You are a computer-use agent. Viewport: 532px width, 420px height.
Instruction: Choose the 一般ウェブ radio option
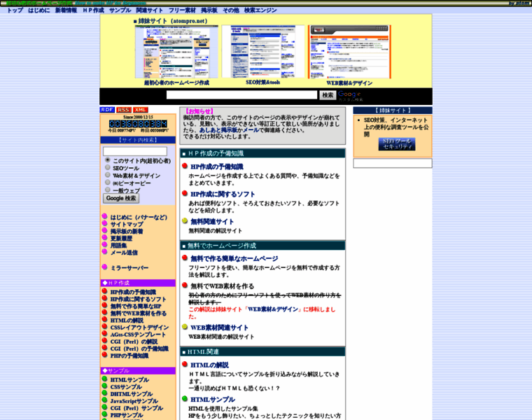click(x=108, y=190)
